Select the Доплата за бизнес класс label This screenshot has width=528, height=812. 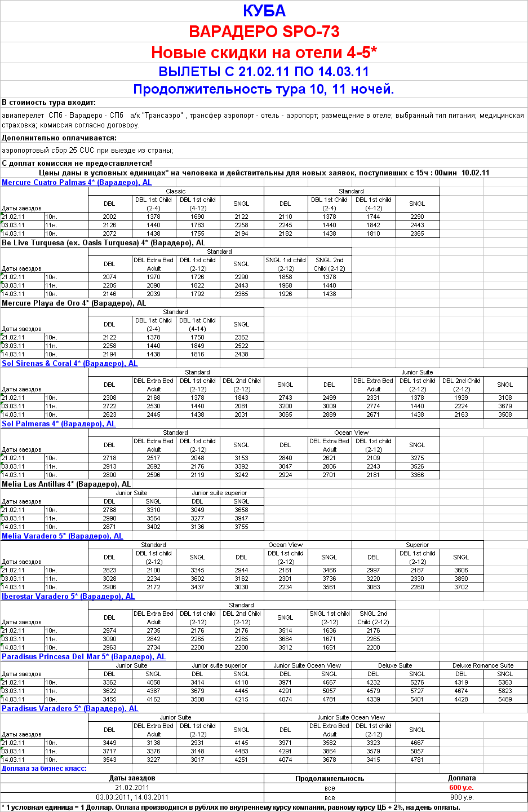[44, 769]
